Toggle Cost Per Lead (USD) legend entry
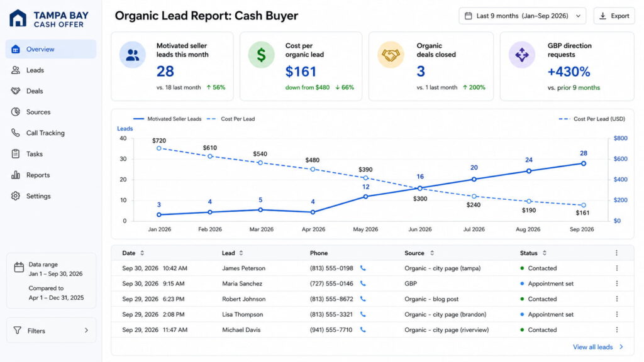The width and height of the screenshot is (644, 362). 592,119
